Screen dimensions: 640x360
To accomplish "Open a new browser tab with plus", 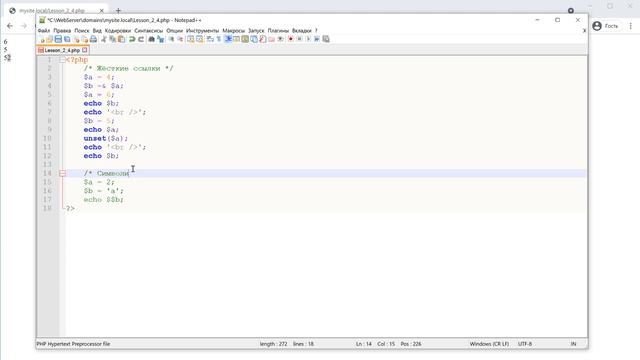I will (118, 11).
